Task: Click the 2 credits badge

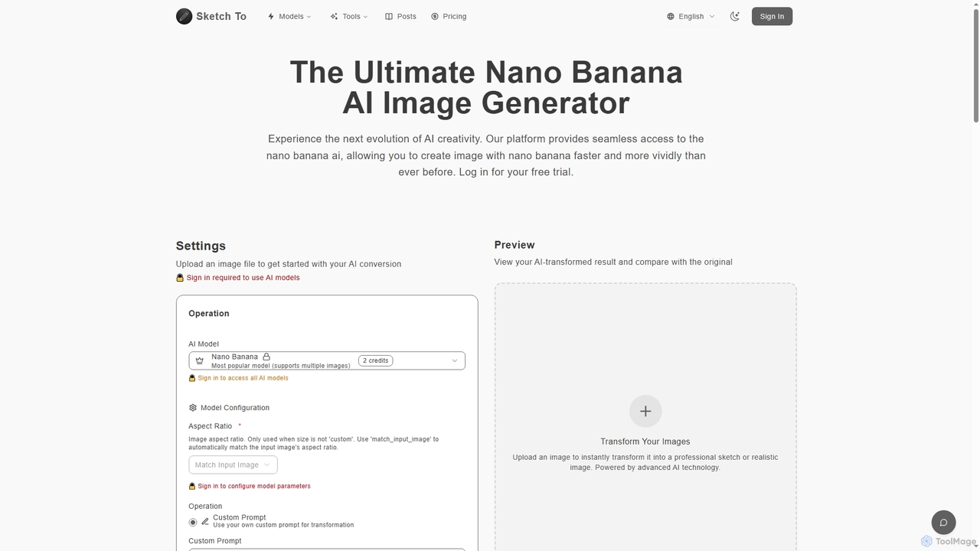Action: pos(375,360)
